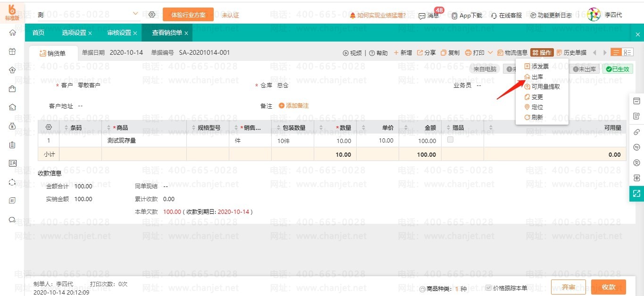Click the 弃审 button

coord(568,287)
